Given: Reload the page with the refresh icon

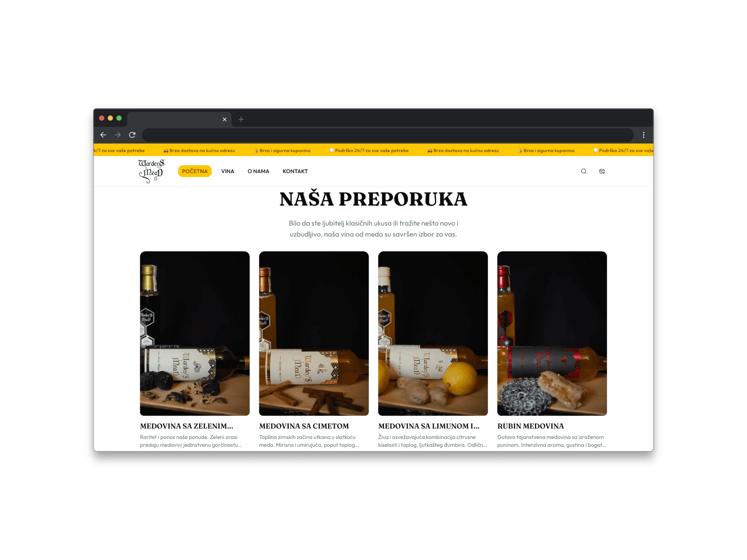Looking at the screenshot, I should (132, 135).
